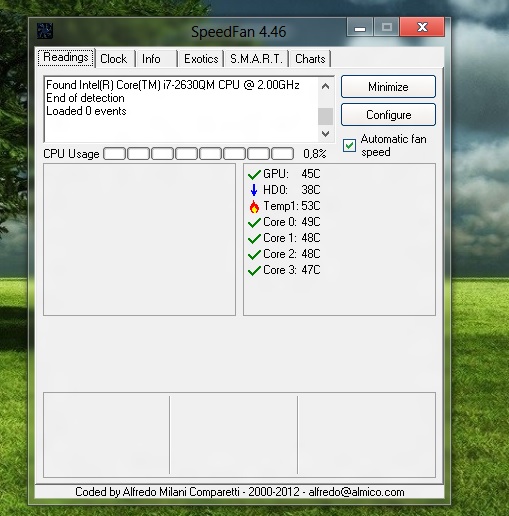
Task: Click the disabled maximize title bar button
Action: tap(387, 27)
